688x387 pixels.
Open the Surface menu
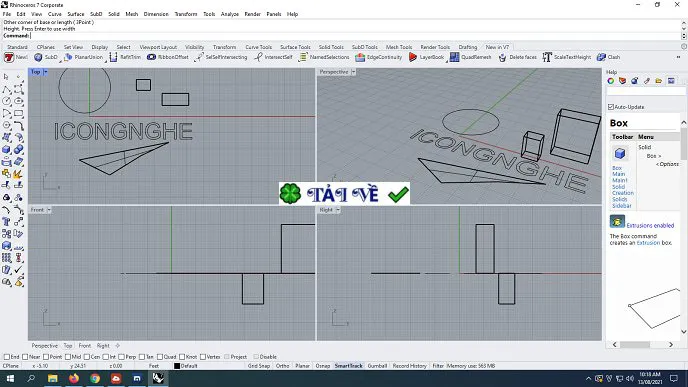click(75, 14)
